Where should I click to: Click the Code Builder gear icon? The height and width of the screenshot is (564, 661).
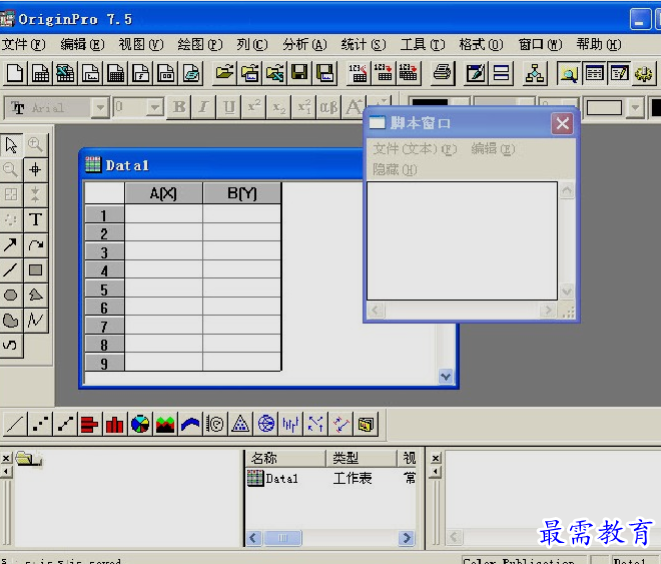click(x=644, y=73)
